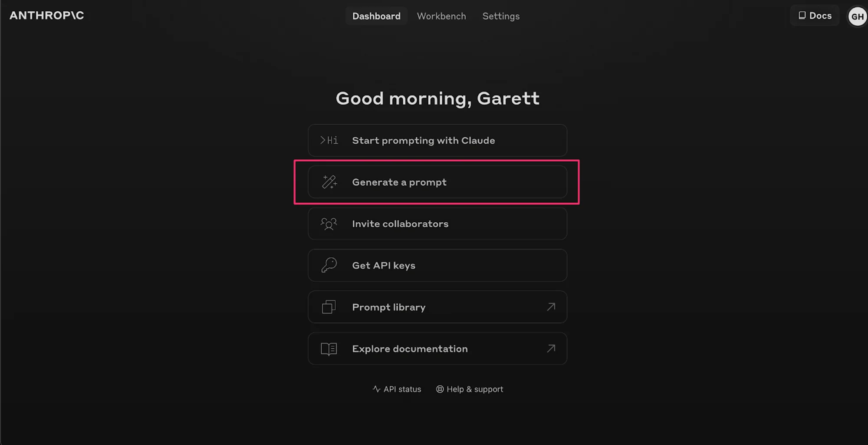Open the GH user avatar menu

[857, 16]
